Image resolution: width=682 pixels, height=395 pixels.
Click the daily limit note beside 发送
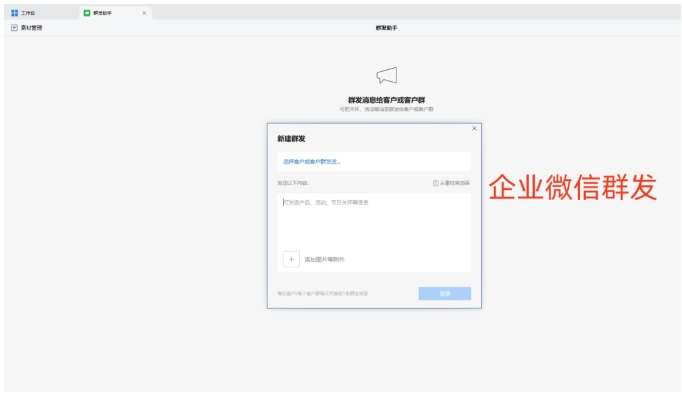click(322, 294)
